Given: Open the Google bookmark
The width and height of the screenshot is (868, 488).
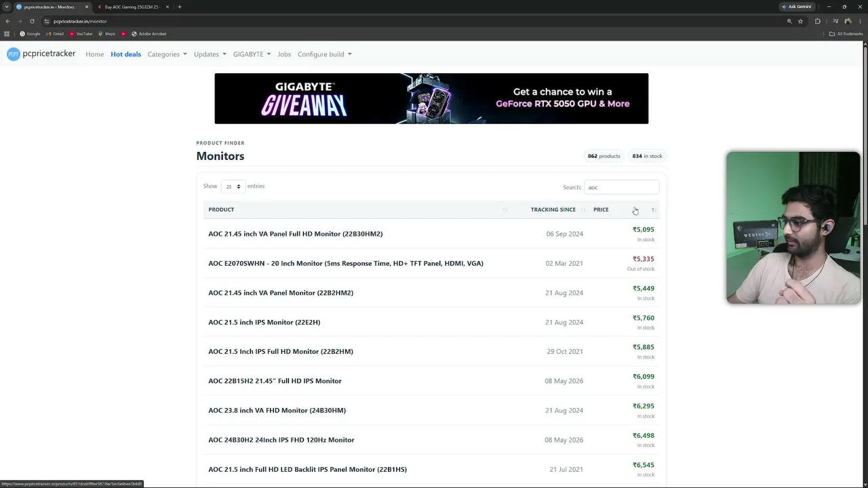Looking at the screenshot, I should pyautogui.click(x=30, y=34).
